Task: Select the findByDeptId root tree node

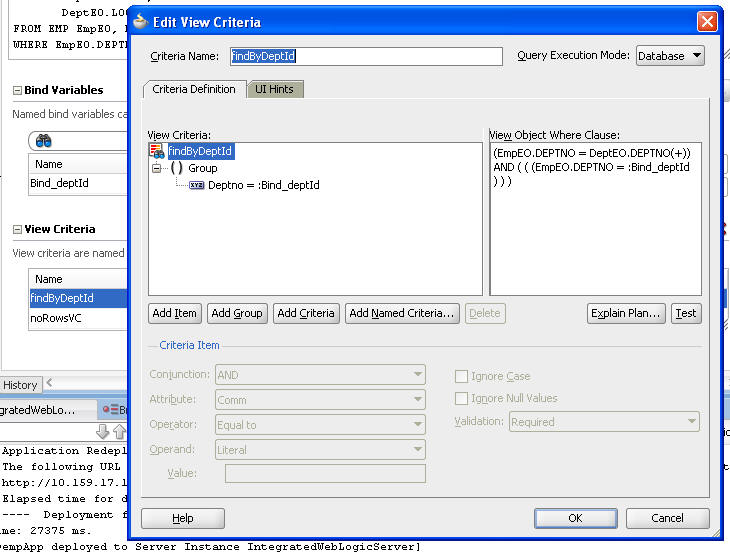Action: (200, 151)
